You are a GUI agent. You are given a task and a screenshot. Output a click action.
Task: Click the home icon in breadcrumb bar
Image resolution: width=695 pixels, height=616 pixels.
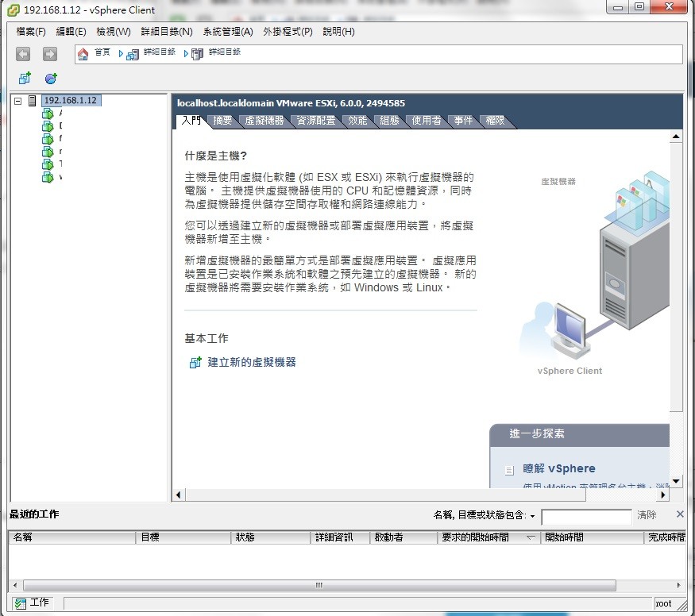83,54
